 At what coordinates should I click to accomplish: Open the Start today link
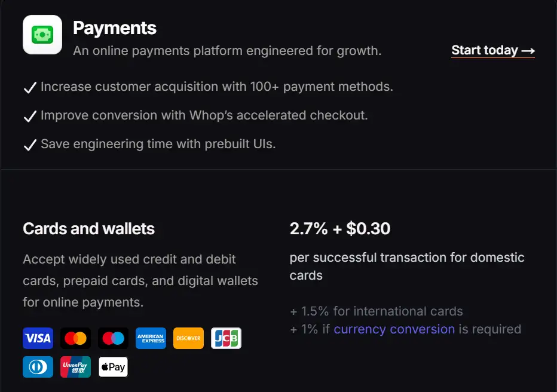pyautogui.click(x=492, y=51)
